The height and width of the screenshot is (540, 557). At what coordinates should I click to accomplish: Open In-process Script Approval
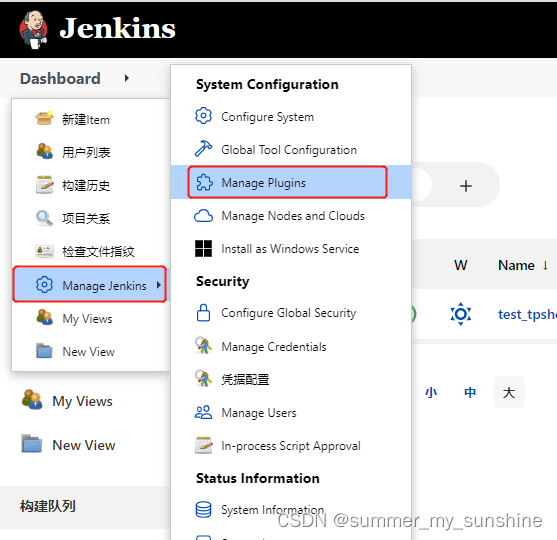[x=291, y=446]
